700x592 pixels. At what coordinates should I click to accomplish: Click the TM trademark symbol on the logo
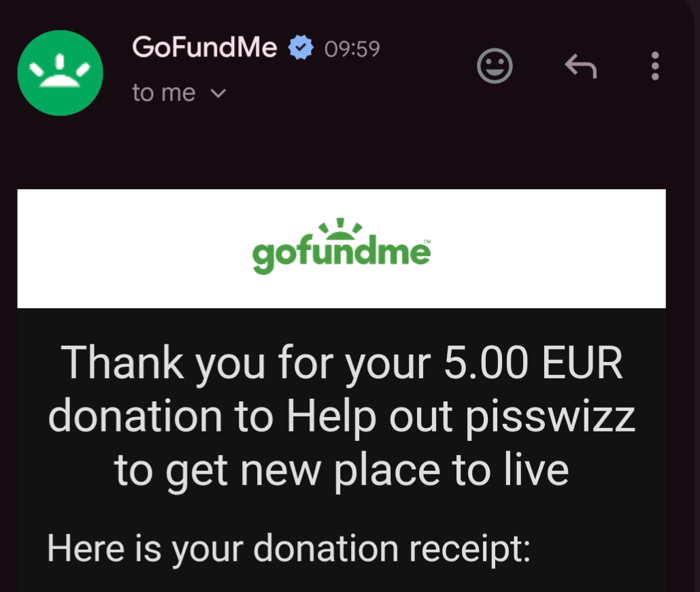click(427, 242)
